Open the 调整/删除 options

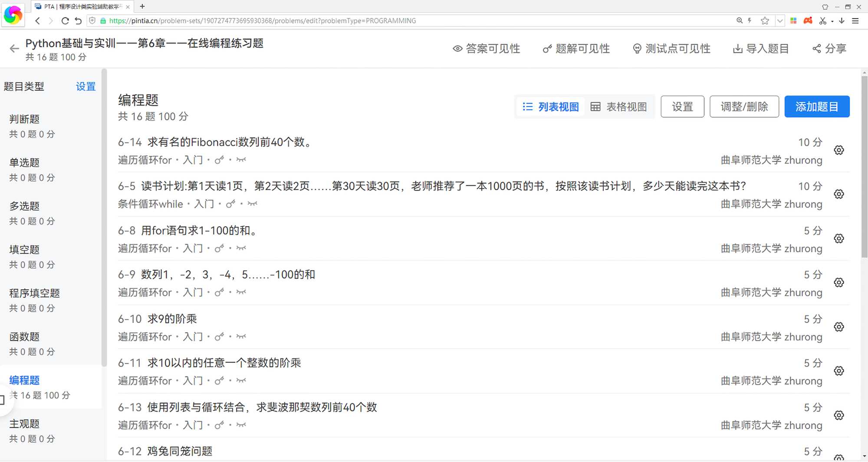744,107
